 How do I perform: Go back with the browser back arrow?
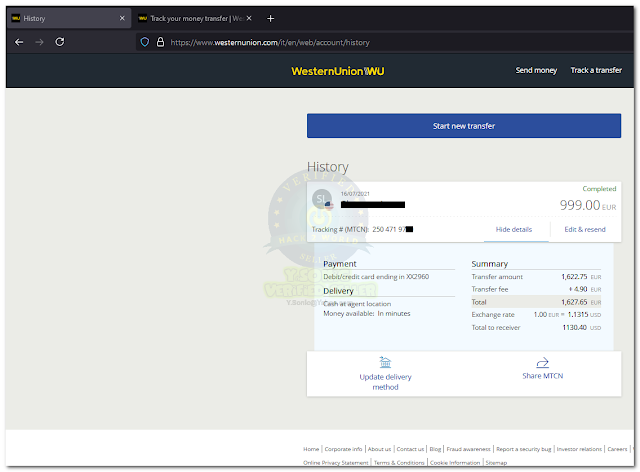click(x=19, y=42)
